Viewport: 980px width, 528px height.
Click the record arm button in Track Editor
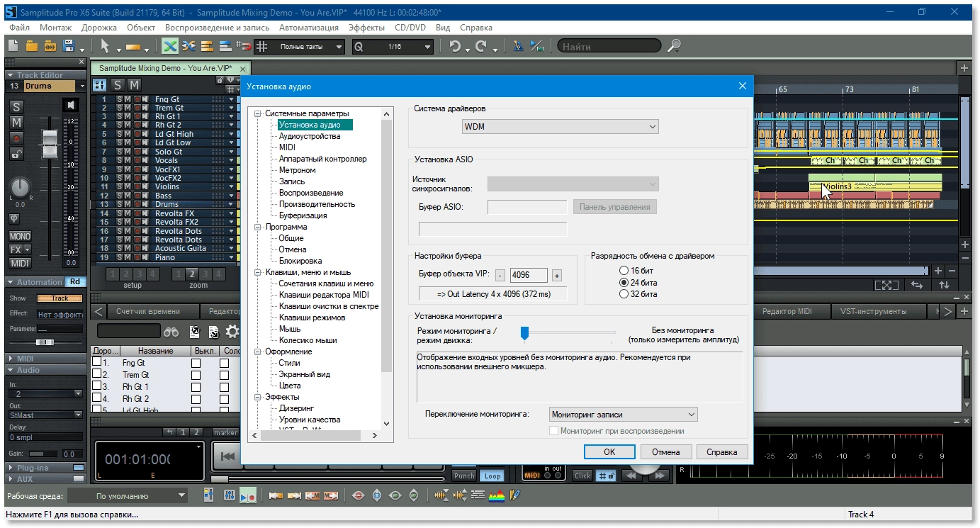click(x=16, y=138)
